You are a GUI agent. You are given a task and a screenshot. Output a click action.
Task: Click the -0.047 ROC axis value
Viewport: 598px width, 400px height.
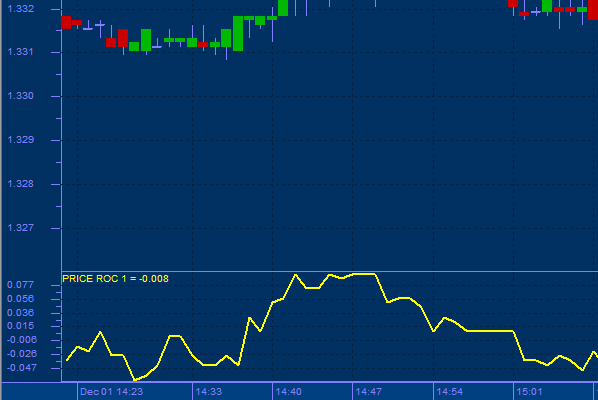(22, 368)
